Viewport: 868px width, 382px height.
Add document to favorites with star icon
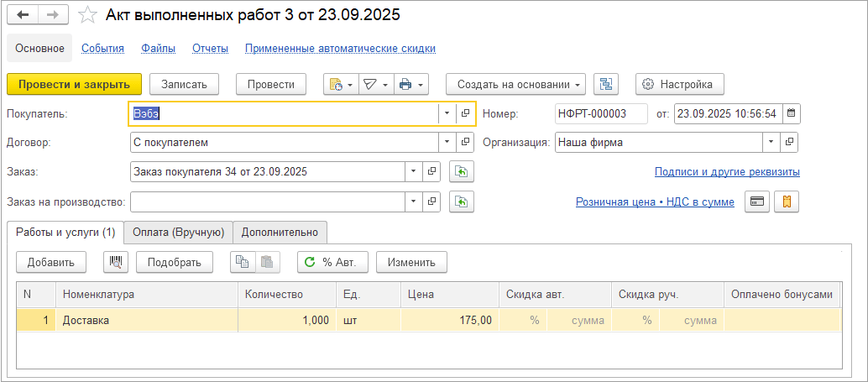[x=87, y=15]
